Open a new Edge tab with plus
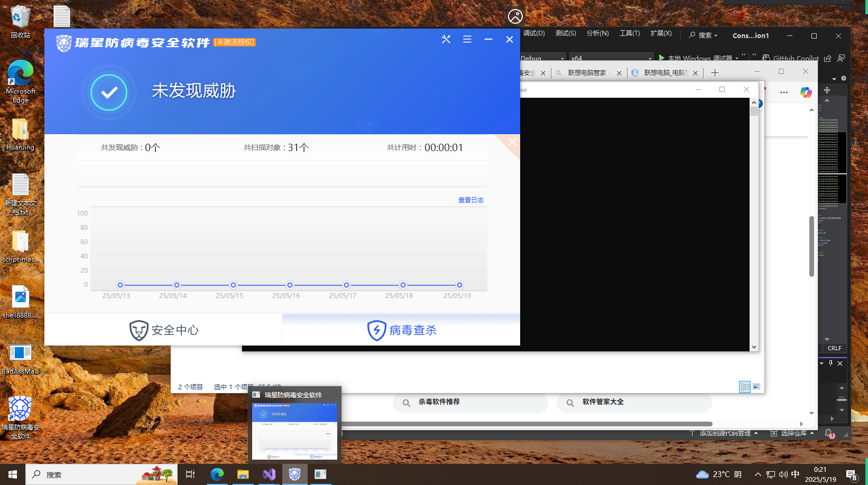The image size is (868, 485). pos(715,73)
